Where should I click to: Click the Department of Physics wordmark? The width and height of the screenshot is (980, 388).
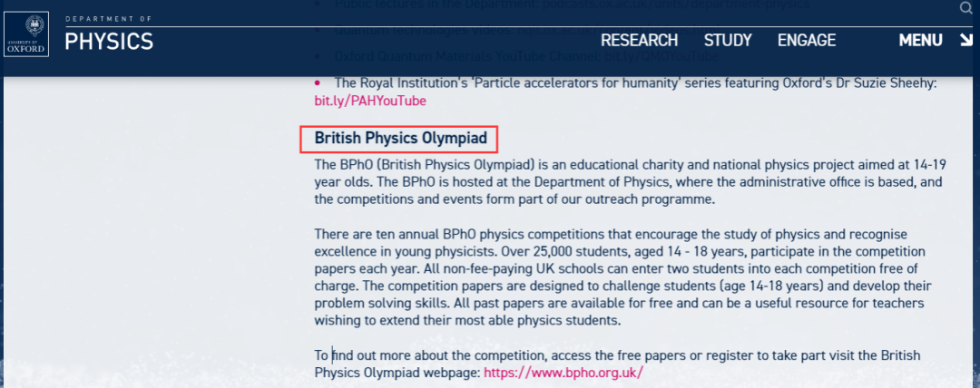click(109, 35)
